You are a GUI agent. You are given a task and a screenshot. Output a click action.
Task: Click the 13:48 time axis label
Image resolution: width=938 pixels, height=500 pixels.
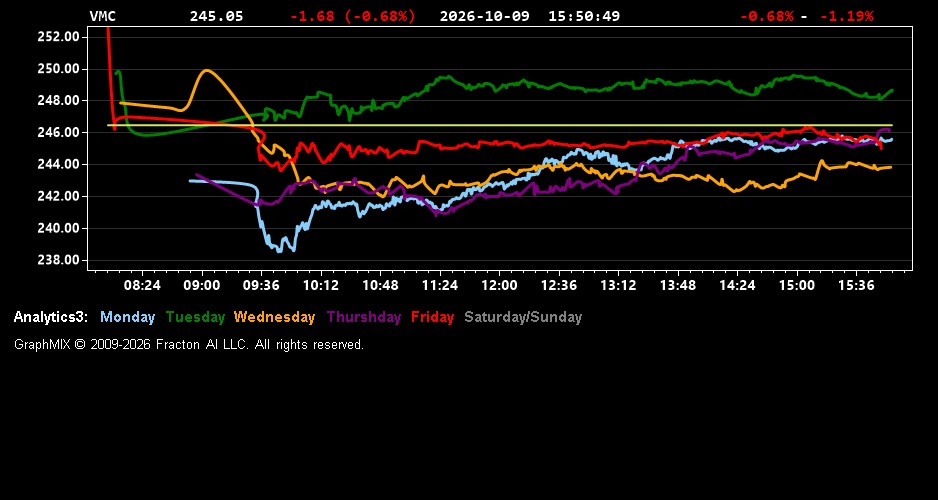coord(678,285)
